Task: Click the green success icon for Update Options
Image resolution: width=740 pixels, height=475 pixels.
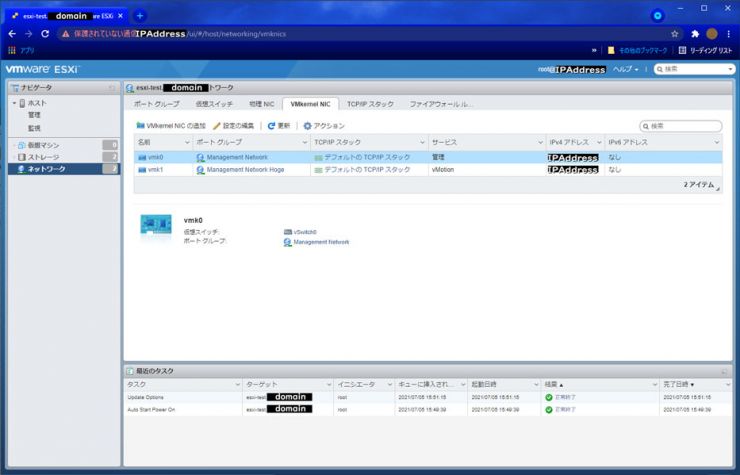Action: [548, 398]
